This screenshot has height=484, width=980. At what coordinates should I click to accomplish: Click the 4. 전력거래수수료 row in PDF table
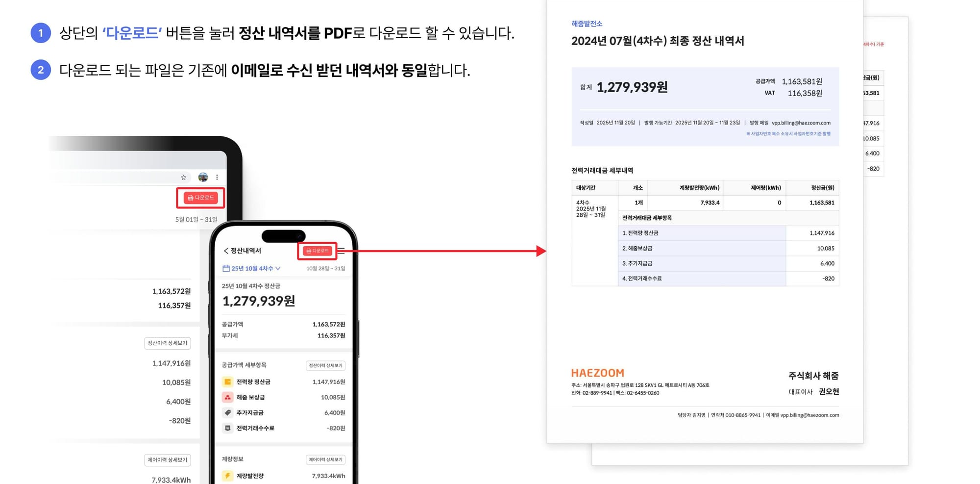point(728,279)
